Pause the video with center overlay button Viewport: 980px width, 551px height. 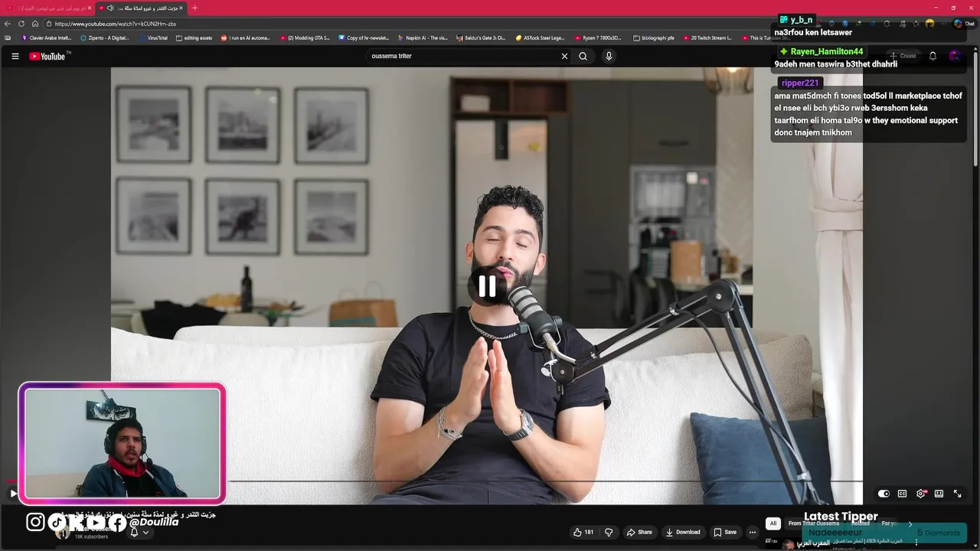click(x=488, y=285)
